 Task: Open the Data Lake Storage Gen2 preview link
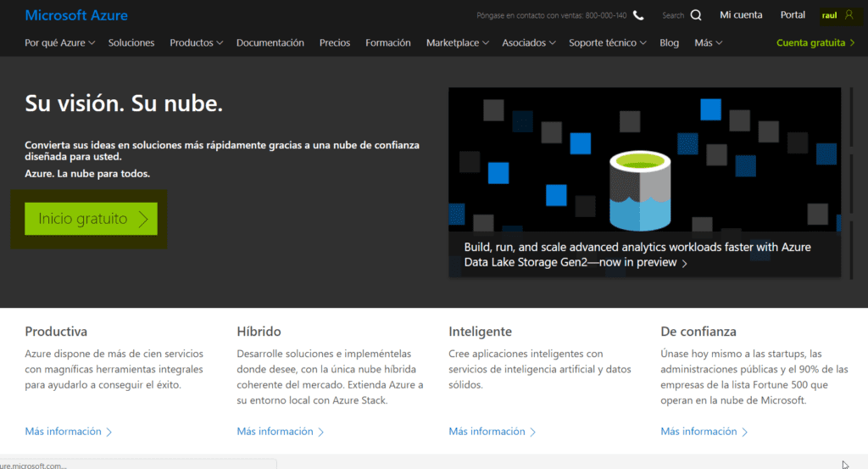point(637,254)
